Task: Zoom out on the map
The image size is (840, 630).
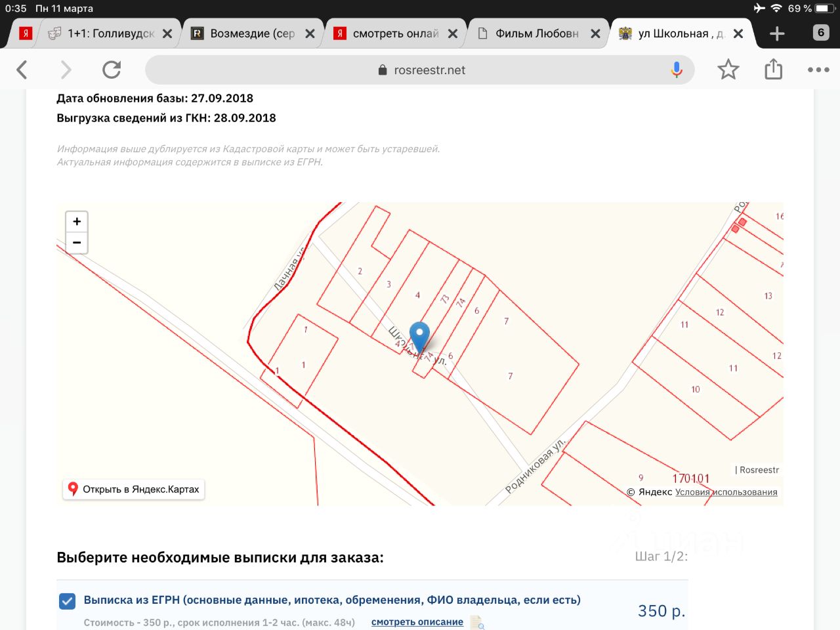Action: point(77,243)
